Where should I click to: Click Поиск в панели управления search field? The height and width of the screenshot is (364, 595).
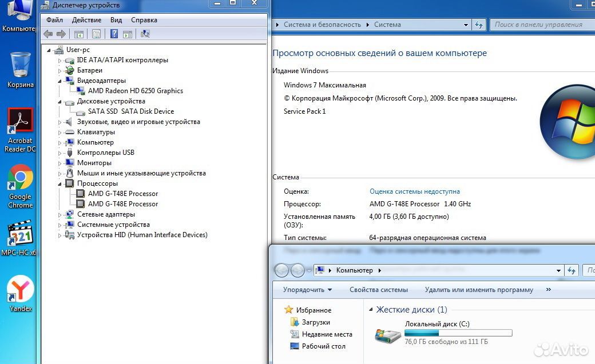point(542,25)
